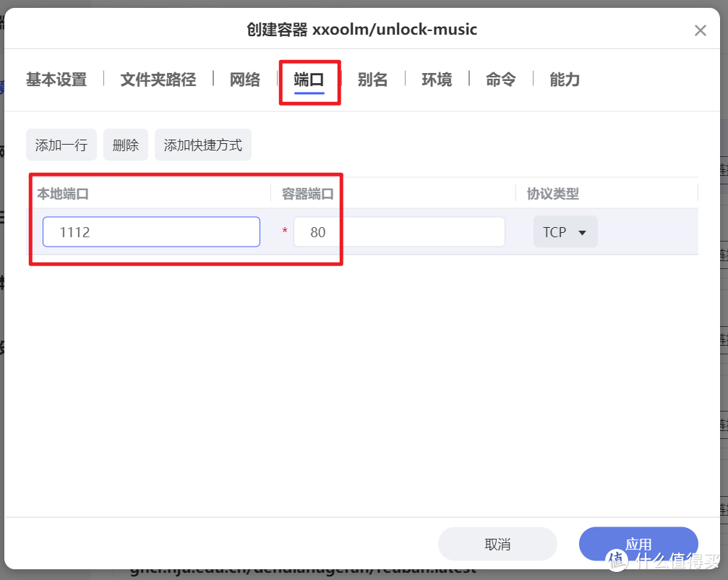728x580 pixels.
Task: Open the 文件夹路径 tab
Action: pos(158,80)
